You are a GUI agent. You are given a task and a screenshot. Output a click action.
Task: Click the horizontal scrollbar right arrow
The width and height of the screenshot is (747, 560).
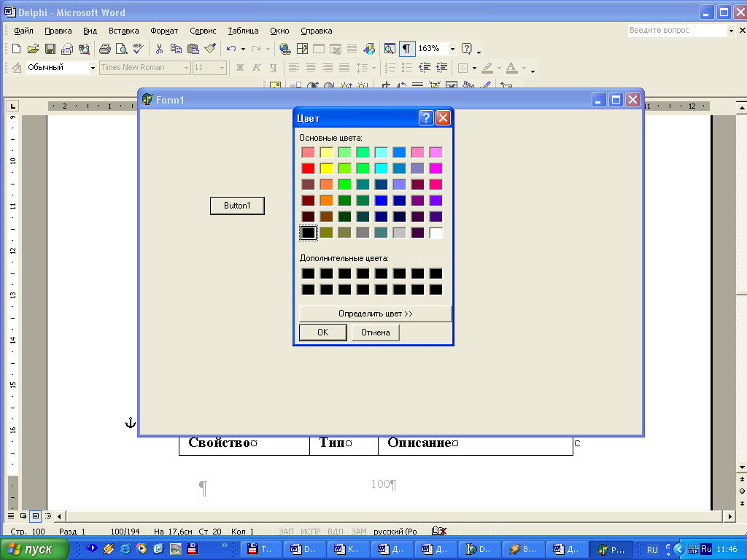pyautogui.click(x=729, y=516)
